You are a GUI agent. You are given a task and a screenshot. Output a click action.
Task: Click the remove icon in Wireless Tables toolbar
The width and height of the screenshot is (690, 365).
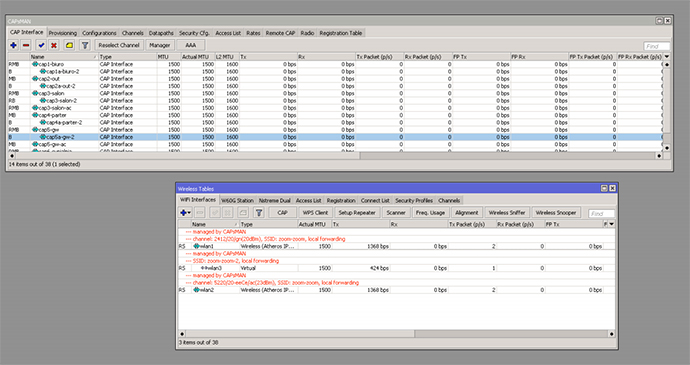point(200,213)
